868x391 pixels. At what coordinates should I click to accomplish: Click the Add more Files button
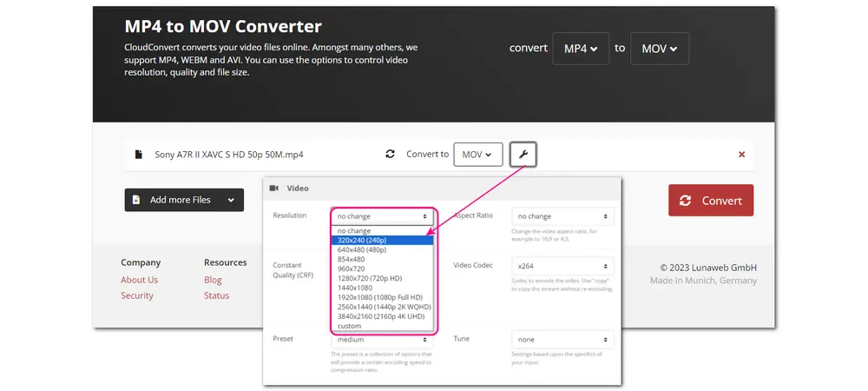point(183,200)
